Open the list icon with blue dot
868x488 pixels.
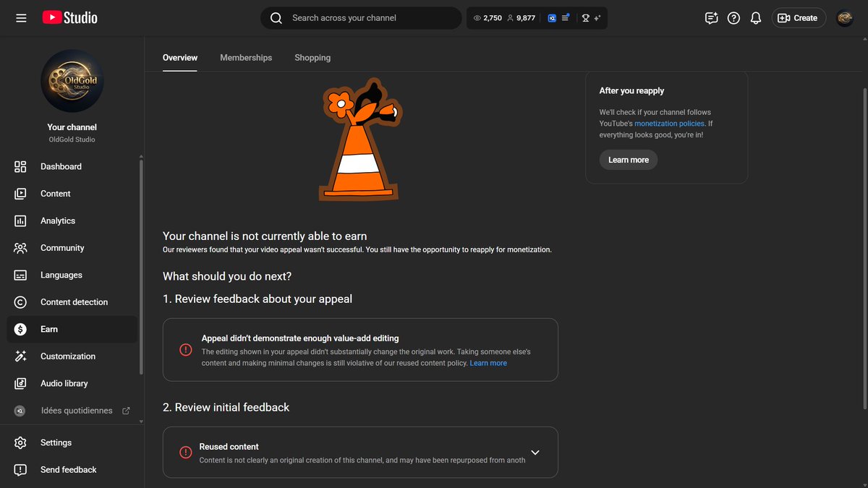tap(566, 18)
